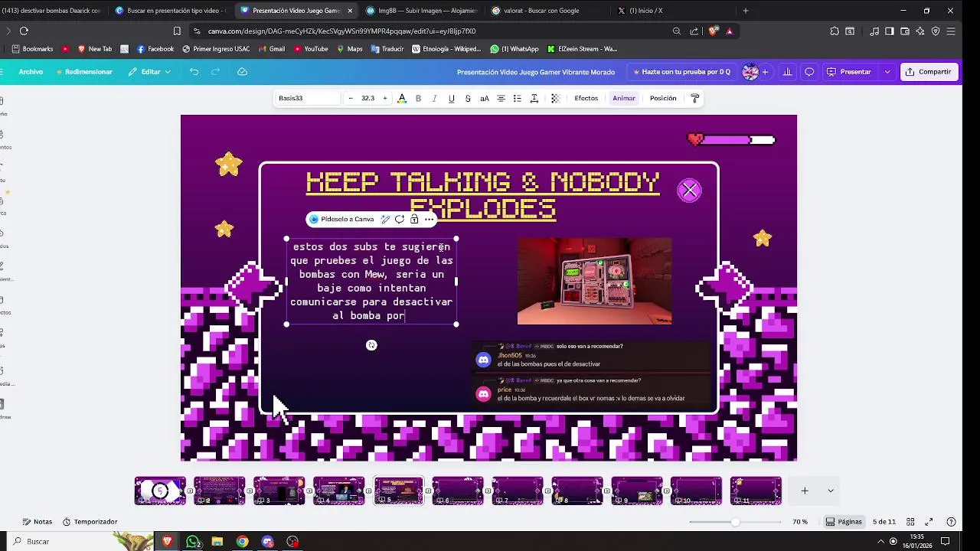Click the Presentar button
The height and width of the screenshot is (551, 980).
click(x=849, y=72)
